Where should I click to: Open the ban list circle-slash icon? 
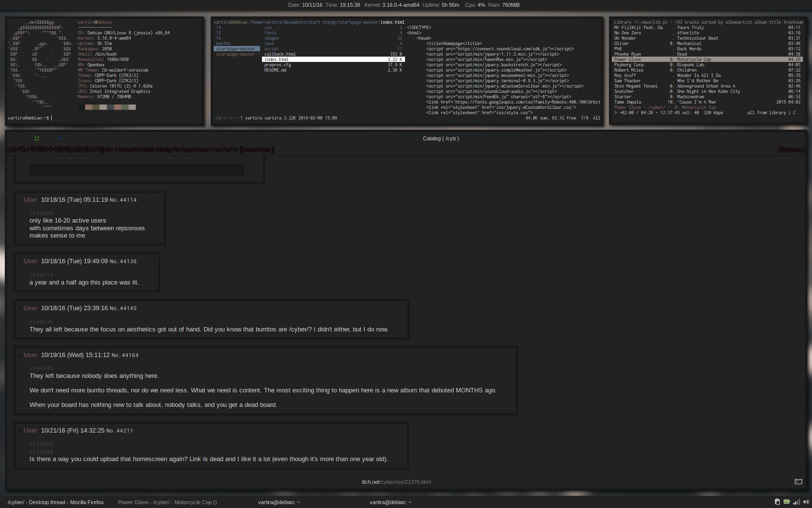(59, 149)
